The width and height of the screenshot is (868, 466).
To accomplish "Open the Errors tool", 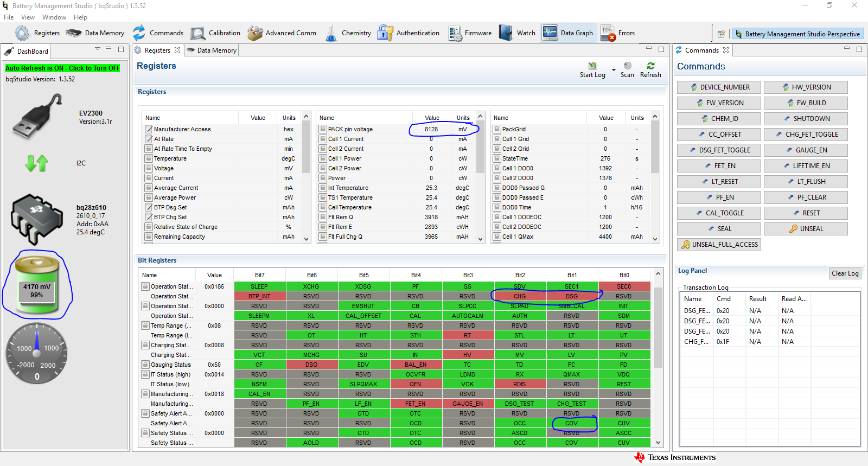I will (x=618, y=33).
